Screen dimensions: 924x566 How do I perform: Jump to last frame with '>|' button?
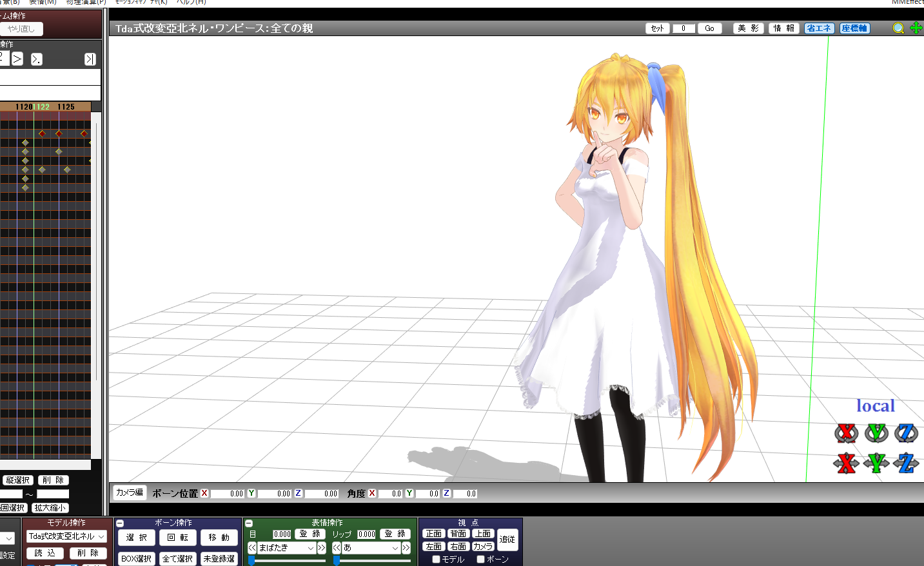[x=90, y=59]
